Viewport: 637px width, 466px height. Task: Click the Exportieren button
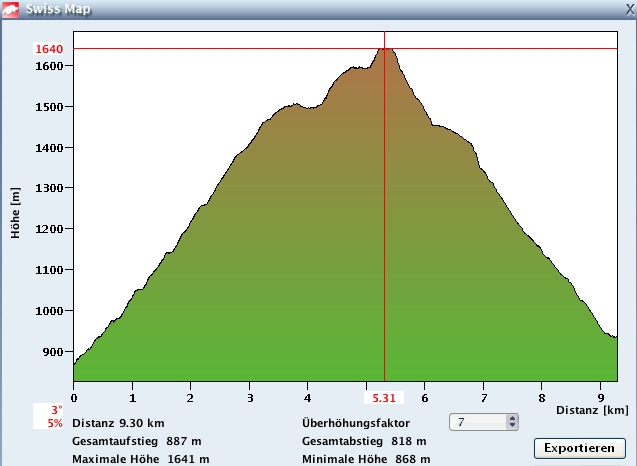[x=579, y=447]
